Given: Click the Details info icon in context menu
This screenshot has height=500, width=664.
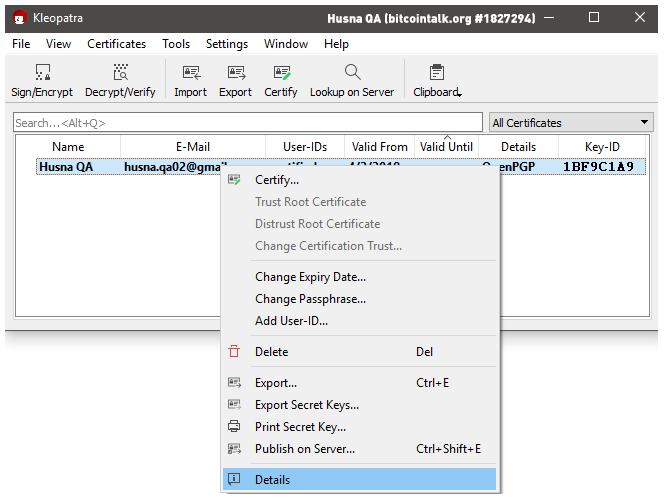Looking at the screenshot, I should tap(234, 479).
